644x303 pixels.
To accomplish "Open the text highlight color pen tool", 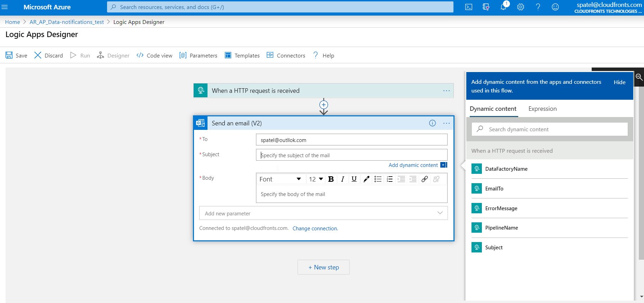I will point(366,179).
